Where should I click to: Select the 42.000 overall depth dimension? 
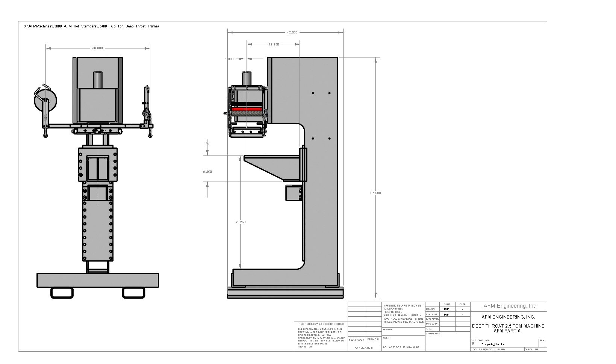click(x=292, y=32)
